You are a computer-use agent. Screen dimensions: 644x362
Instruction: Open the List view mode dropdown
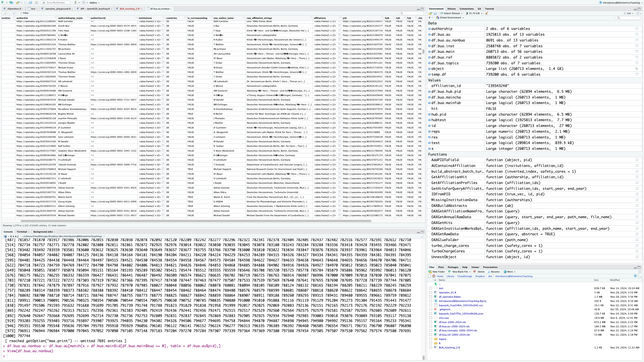(628, 13)
